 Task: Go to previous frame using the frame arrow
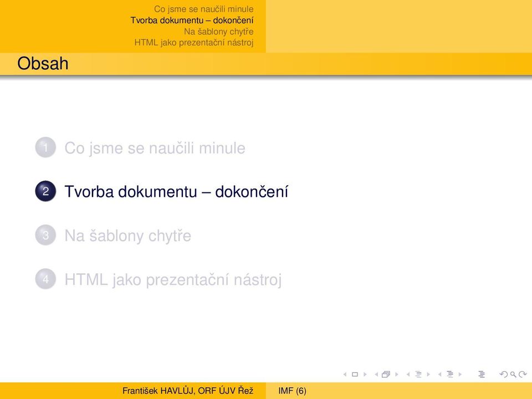pyautogui.click(x=376, y=375)
